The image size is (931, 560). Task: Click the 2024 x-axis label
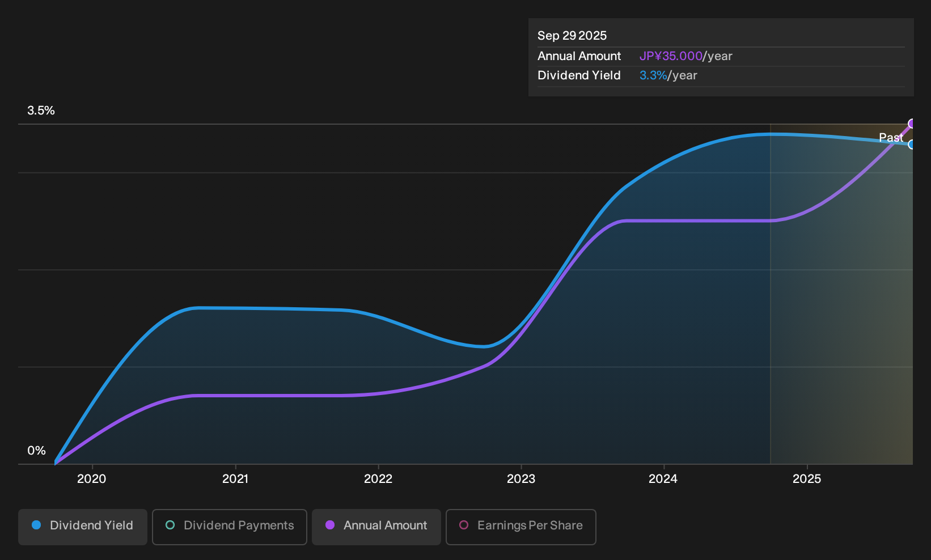(663, 479)
